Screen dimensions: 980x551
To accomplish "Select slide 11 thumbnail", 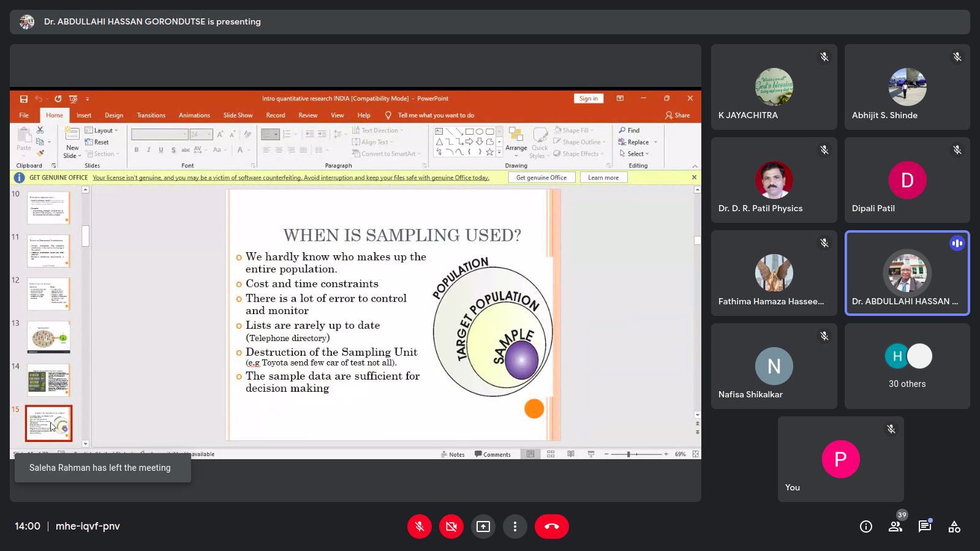I will (x=48, y=251).
